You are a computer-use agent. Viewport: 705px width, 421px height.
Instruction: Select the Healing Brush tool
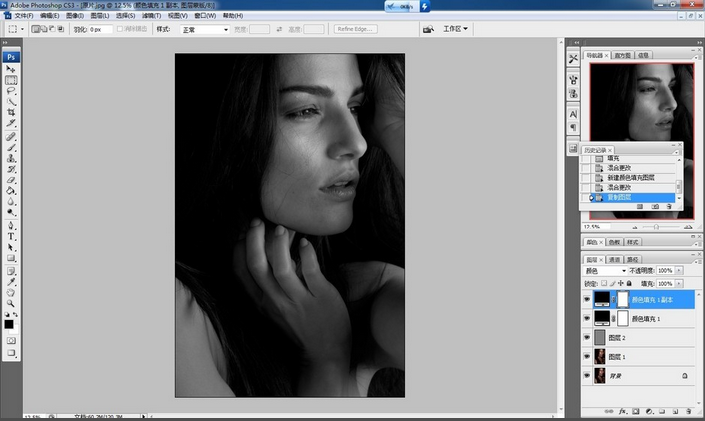pos(11,137)
